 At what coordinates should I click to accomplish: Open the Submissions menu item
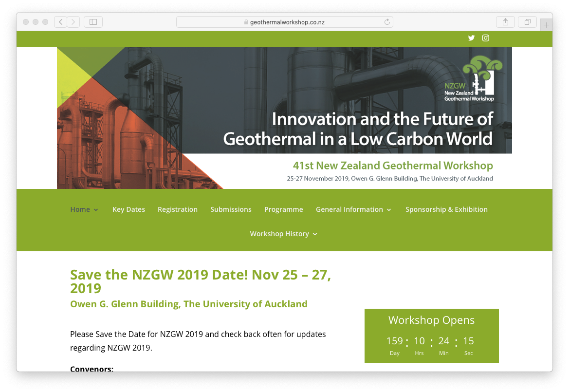click(x=231, y=209)
